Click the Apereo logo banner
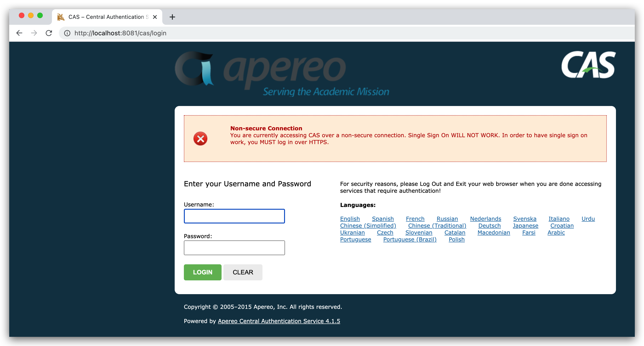Image resolution: width=644 pixels, height=346 pixels. (282, 74)
